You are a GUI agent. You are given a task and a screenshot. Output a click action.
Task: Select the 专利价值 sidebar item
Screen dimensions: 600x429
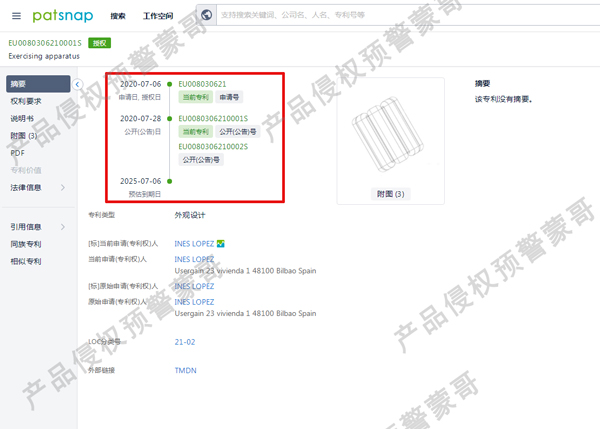tap(26, 170)
